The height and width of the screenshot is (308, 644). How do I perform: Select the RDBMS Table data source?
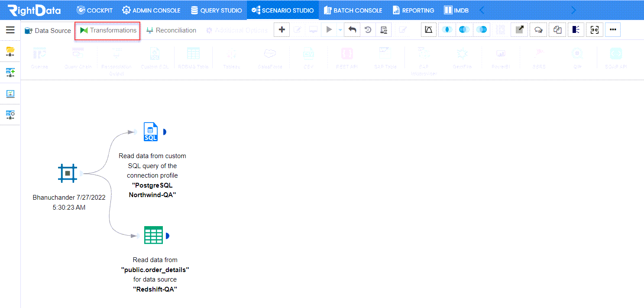point(193,58)
